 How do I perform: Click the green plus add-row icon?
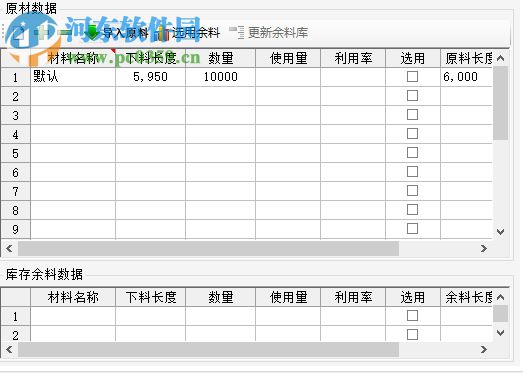(43, 33)
